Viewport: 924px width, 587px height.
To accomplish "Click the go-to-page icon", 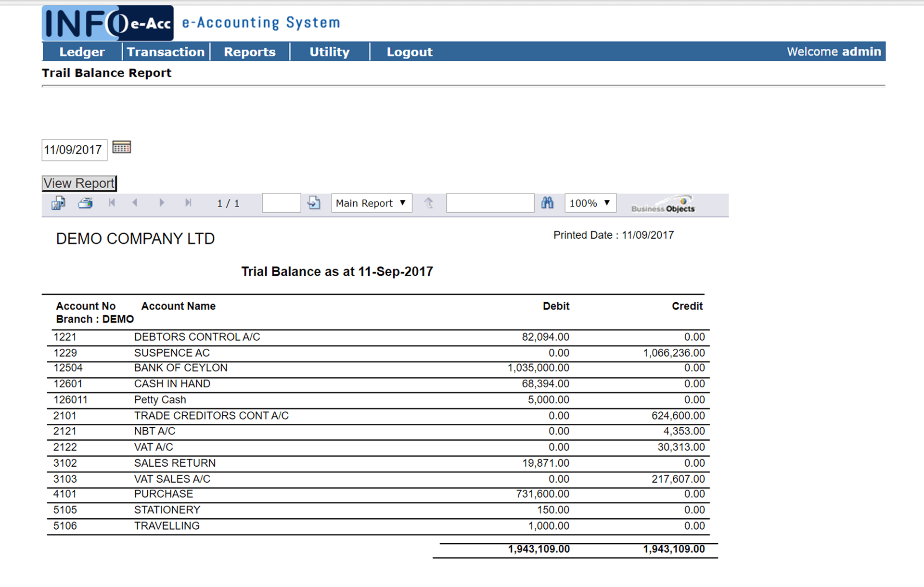I will point(314,203).
